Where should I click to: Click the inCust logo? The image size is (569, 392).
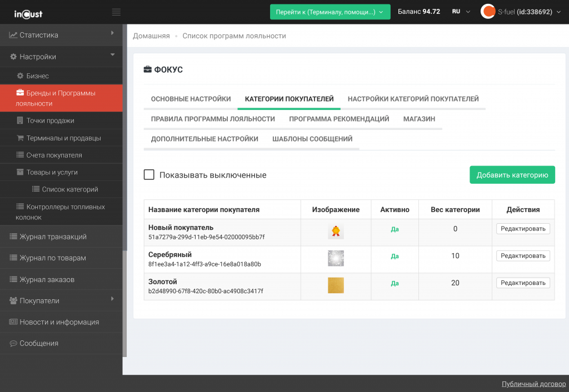pyautogui.click(x=28, y=12)
